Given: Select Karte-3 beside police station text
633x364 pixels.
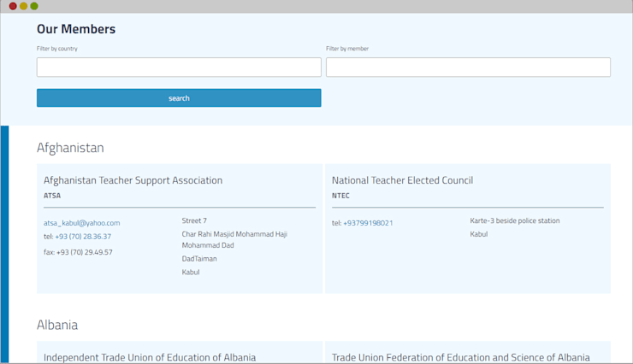Looking at the screenshot, I should 515,220.
